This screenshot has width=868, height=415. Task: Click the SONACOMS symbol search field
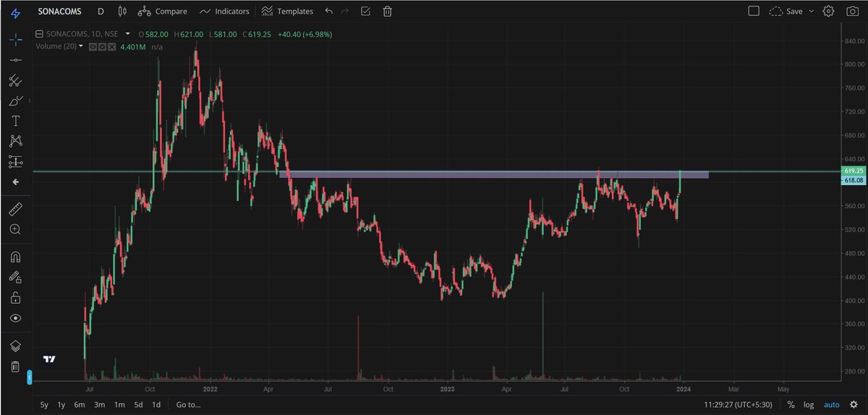(61, 12)
